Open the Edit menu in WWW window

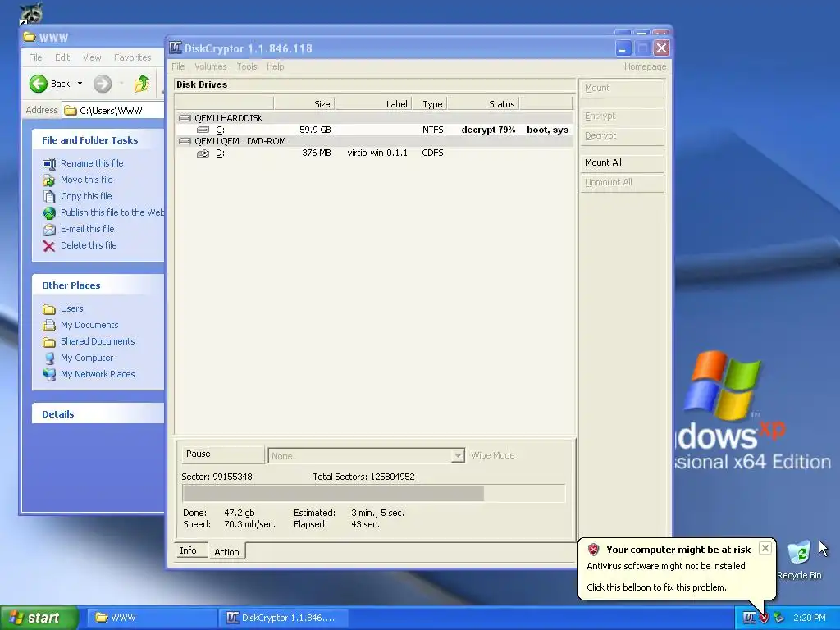(62, 57)
